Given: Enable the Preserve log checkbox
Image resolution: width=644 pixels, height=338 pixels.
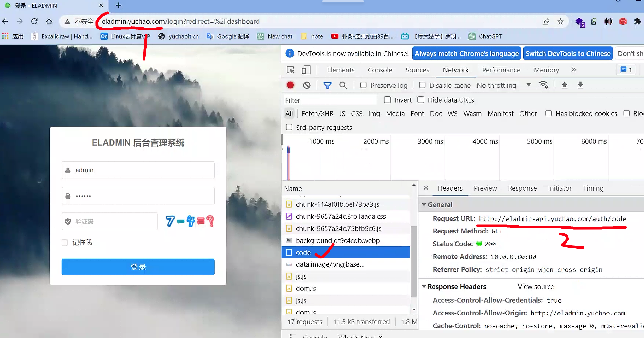Looking at the screenshot, I should tap(363, 85).
